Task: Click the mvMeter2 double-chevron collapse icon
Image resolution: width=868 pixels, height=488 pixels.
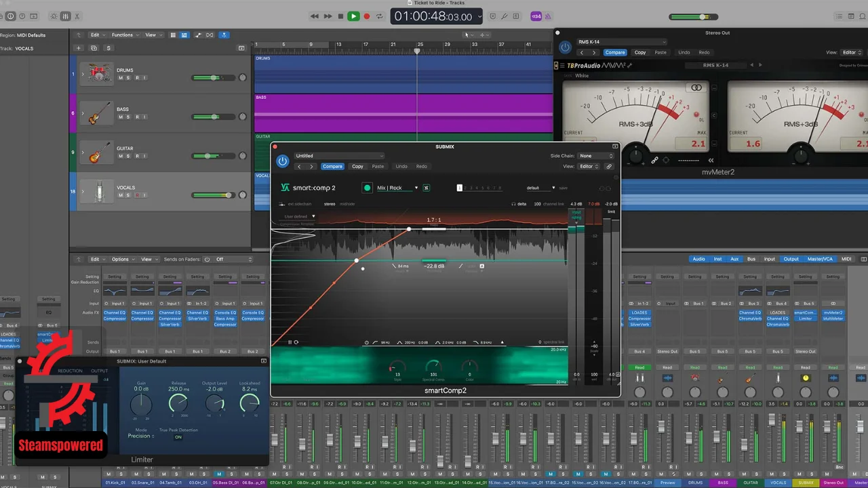Action: click(711, 161)
